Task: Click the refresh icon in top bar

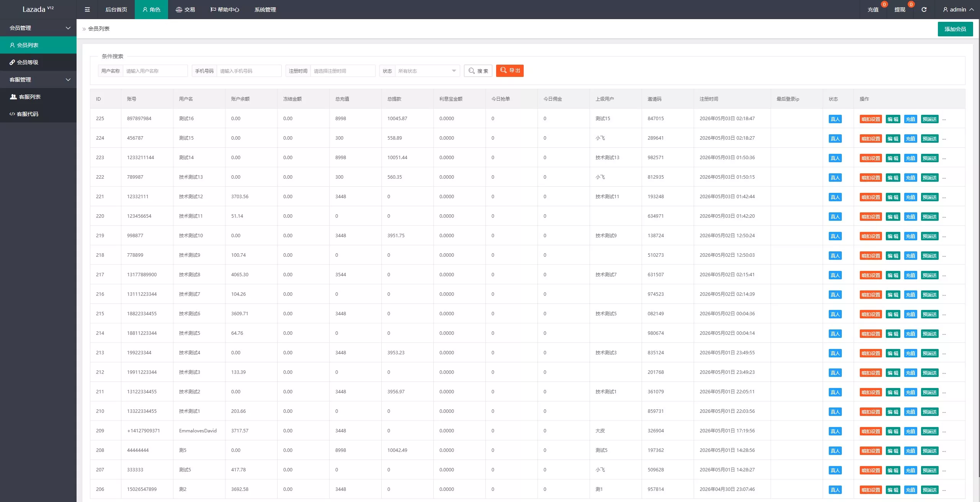Action: coord(924,10)
